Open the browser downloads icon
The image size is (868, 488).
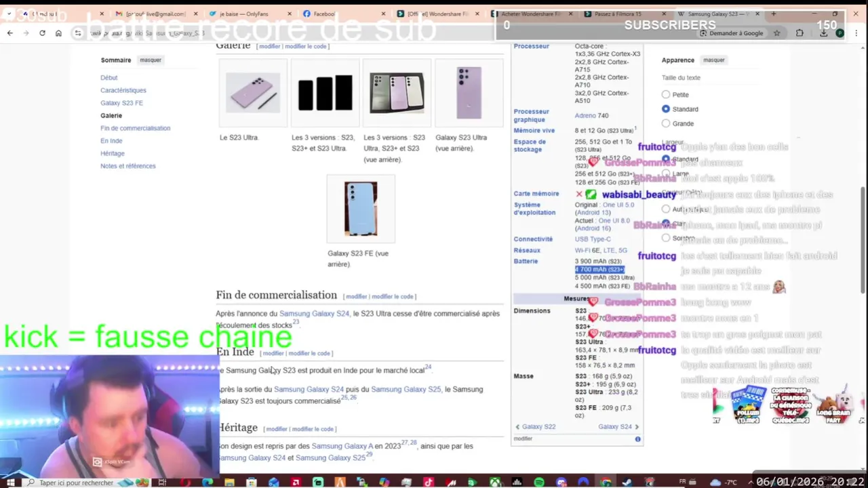click(823, 33)
